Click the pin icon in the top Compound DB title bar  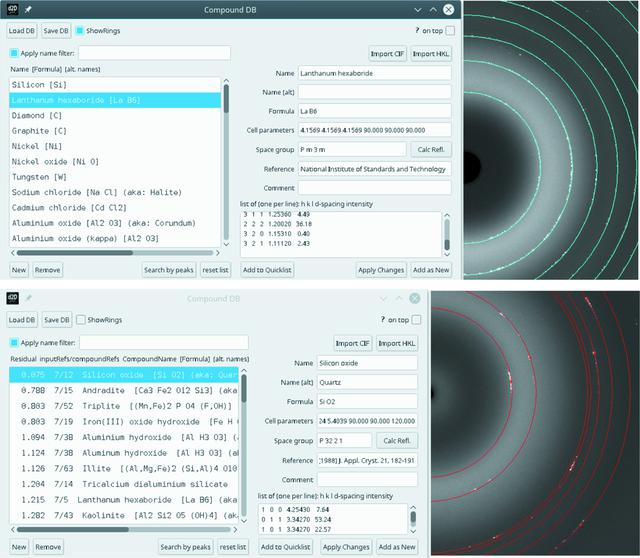[28, 9]
